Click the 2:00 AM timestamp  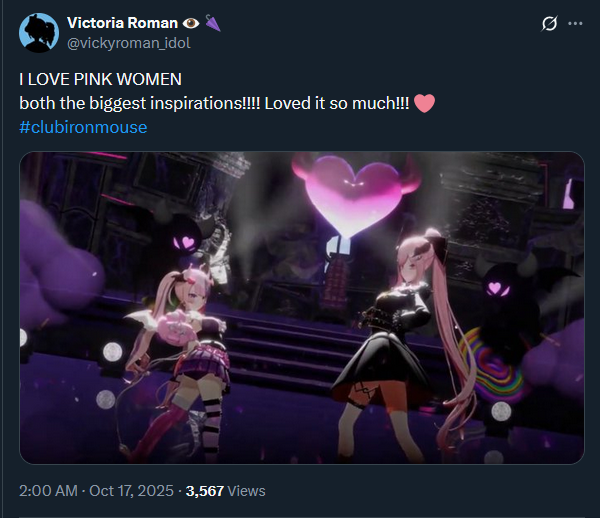point(50,490)
